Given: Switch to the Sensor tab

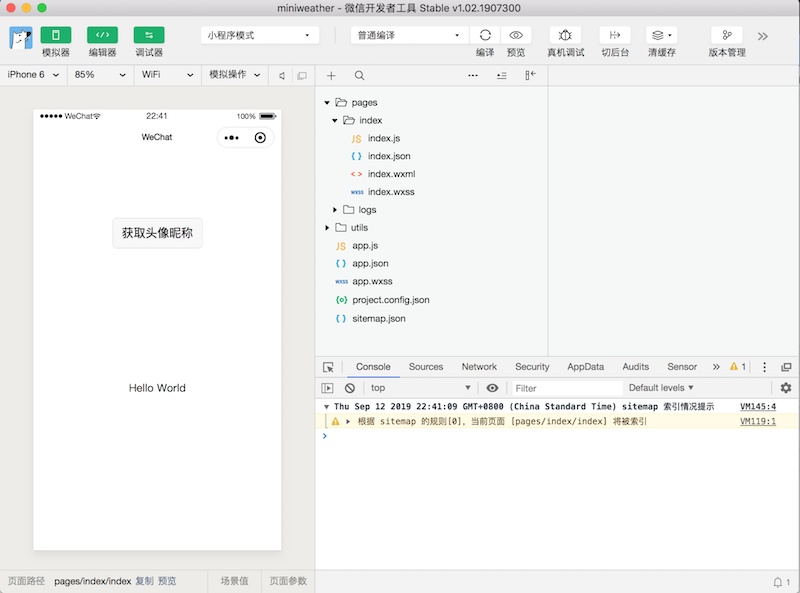Looking at the screenshot, I should pos(682,366).
